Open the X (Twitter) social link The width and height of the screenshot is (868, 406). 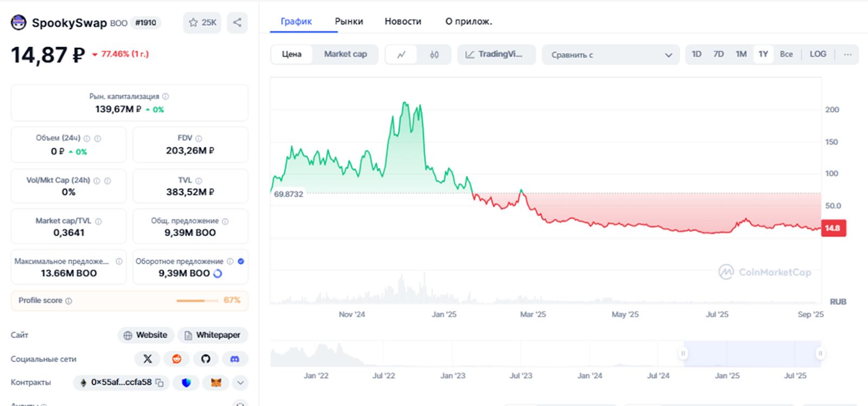148,359
